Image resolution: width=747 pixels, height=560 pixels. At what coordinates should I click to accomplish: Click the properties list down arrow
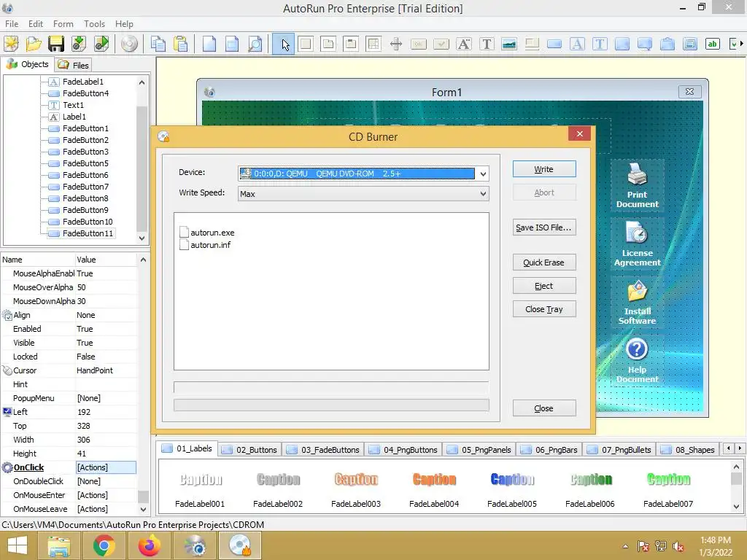tap(143, 509)
